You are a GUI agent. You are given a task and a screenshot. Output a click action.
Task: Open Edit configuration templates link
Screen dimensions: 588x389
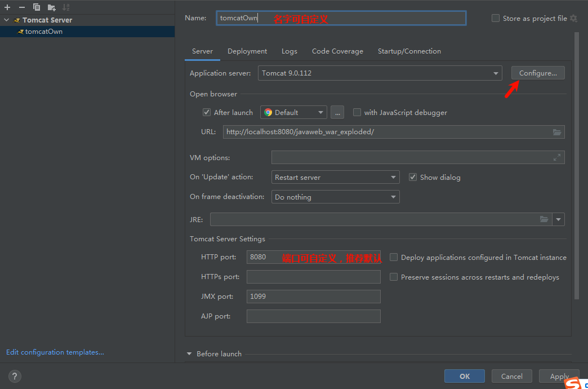pyautogui.click(x=55, y=352)
